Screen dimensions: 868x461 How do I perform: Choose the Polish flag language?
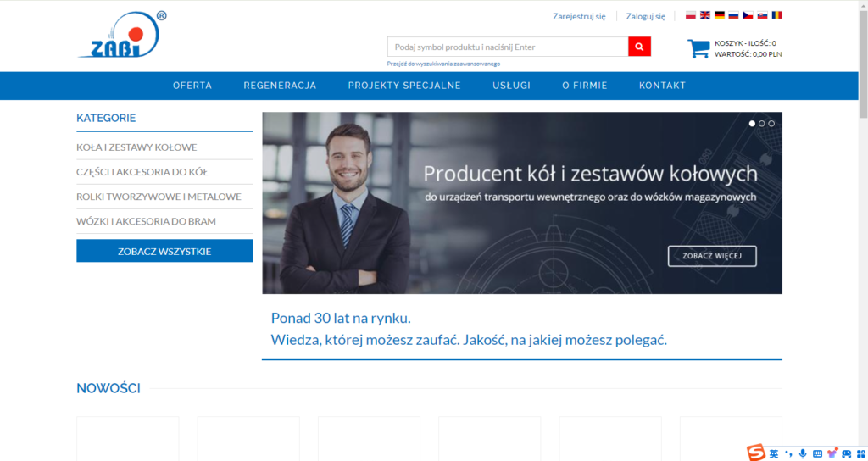tap(690, 15)
